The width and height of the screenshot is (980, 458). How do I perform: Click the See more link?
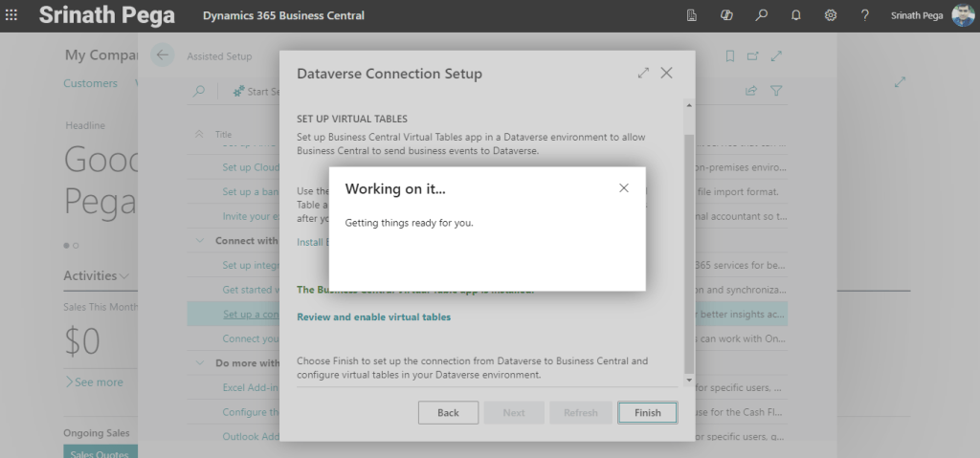[94, 382]
